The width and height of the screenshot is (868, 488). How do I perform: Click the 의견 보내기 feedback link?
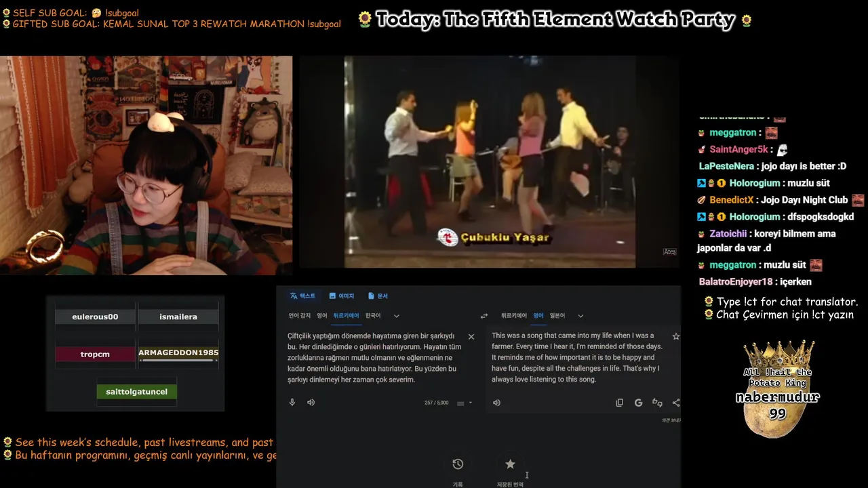click(671, 420)
